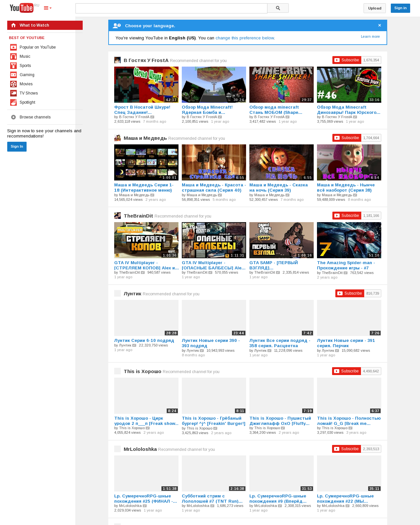Subscribe to Маша и Медведь
420x525 pixels.
tap(347, 138)
